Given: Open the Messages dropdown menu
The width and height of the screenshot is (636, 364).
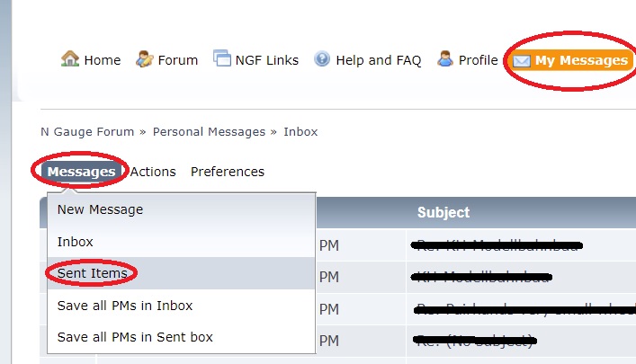Looking at the screenshot, I should click(81, 172).
